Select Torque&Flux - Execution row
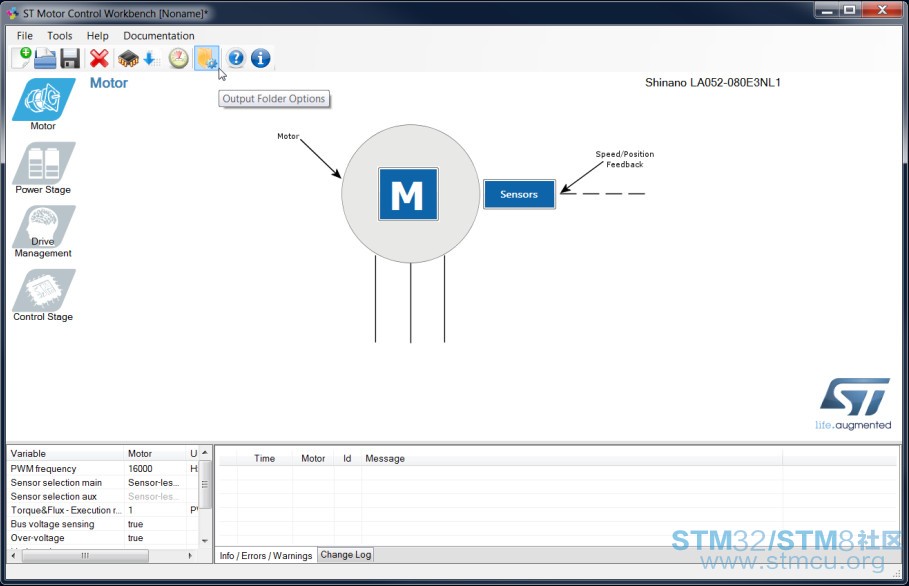Image resolution: width=909 pixels, height=586 pixels. point(103,510)
